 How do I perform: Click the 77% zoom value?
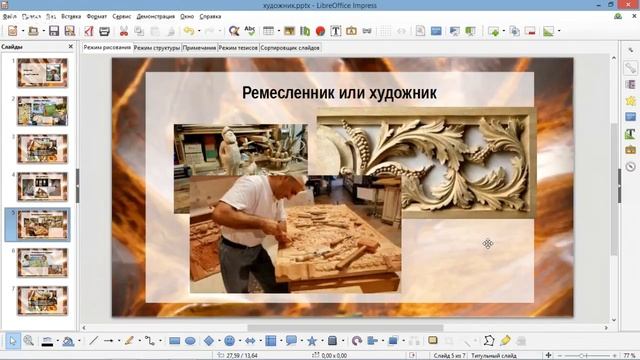[x=630, y=356]
